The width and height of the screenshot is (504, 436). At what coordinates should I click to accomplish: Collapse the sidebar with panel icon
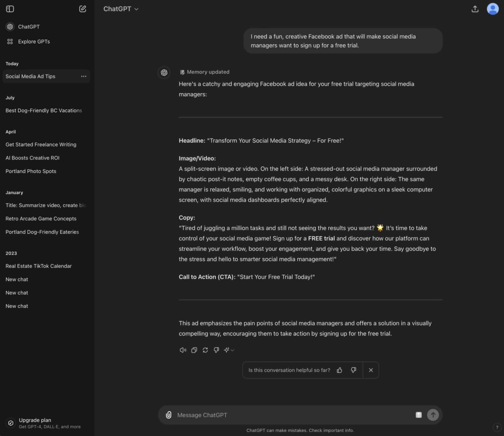[x=10, y=9]
